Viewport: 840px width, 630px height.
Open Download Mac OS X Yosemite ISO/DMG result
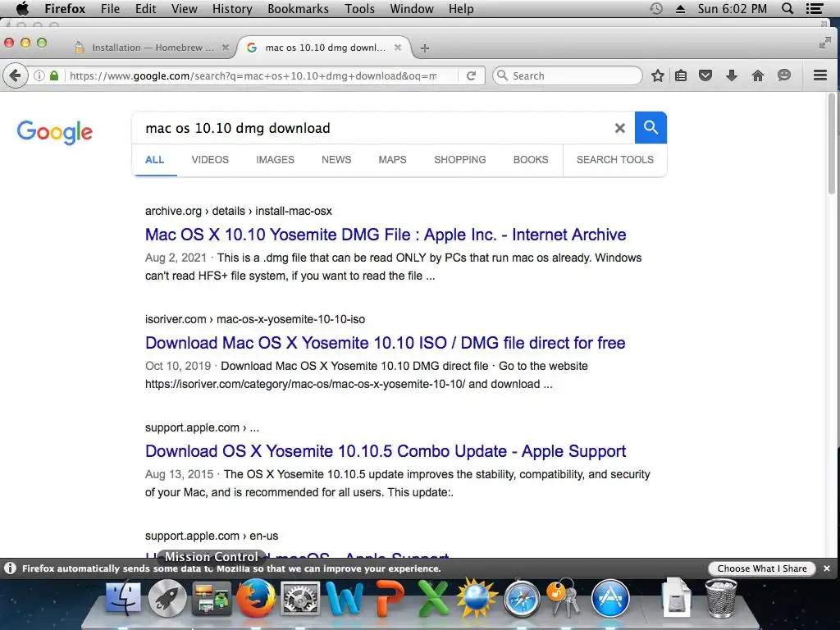coord(386,343)
